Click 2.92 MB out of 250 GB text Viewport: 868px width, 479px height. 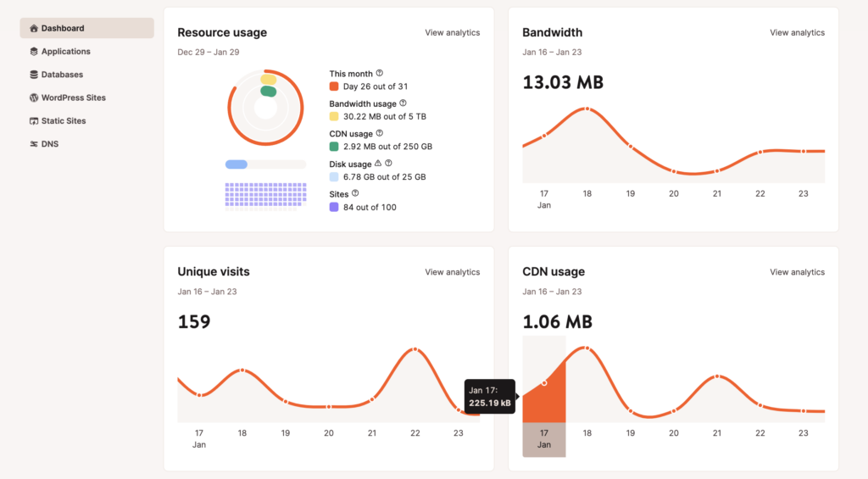tap(387, 147)
